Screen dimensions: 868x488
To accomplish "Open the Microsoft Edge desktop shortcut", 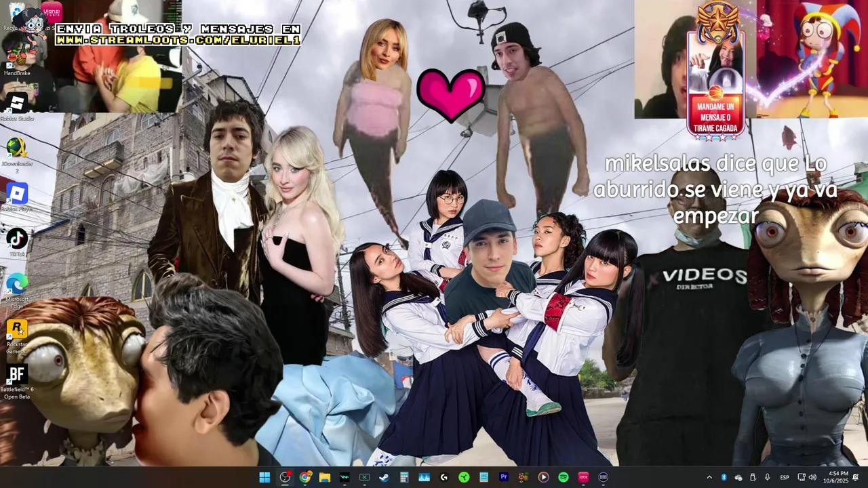I will point(16,290).
